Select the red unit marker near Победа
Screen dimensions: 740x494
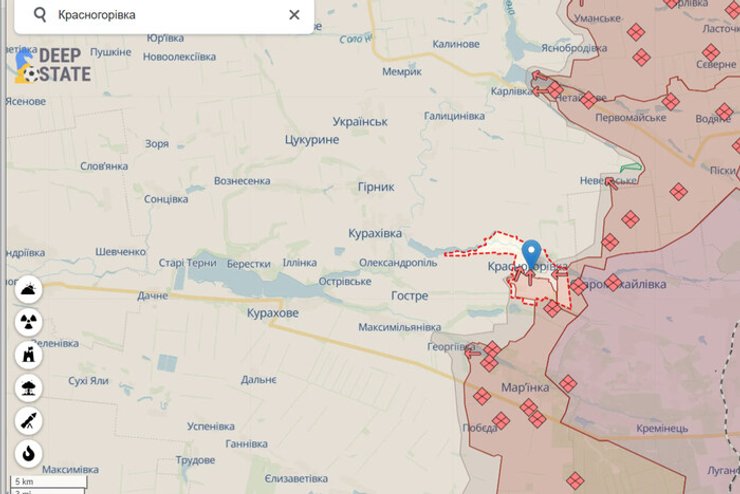(500, 420)
